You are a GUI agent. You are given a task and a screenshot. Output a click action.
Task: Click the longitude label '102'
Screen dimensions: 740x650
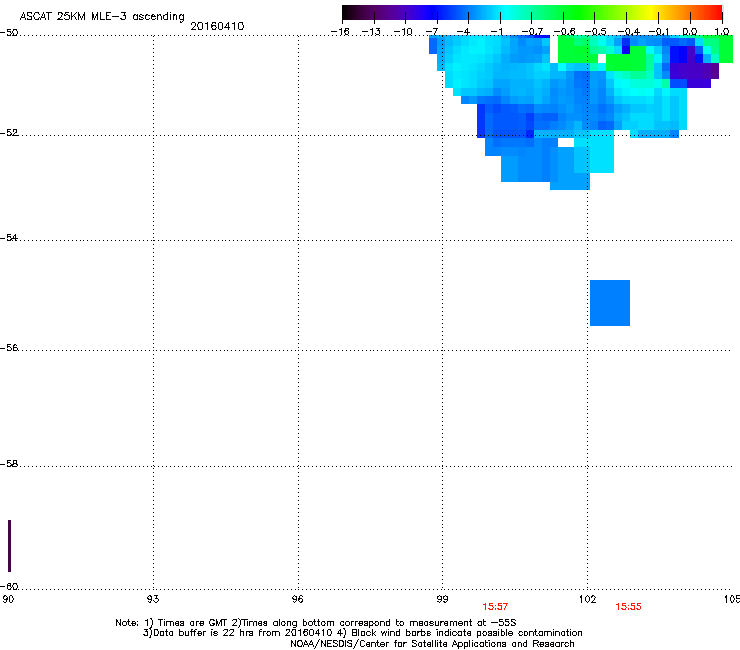click(587, 599)
